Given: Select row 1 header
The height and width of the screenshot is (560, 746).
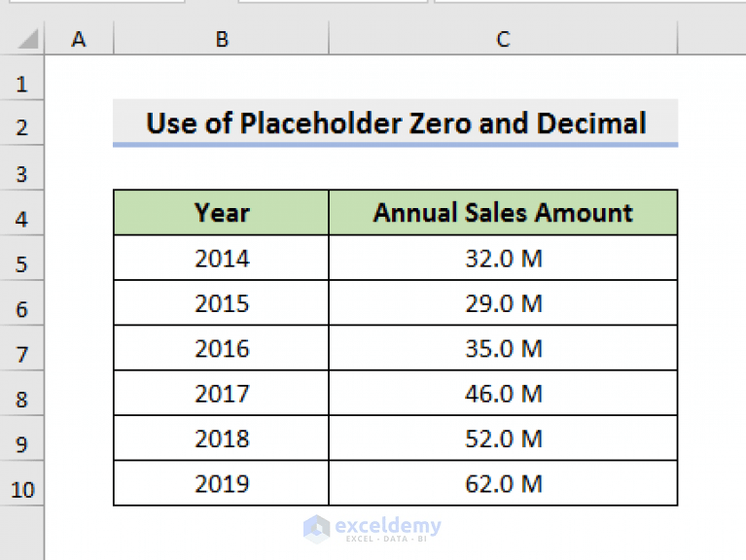Looking at the screenshot, I should [x=22, y=78].
